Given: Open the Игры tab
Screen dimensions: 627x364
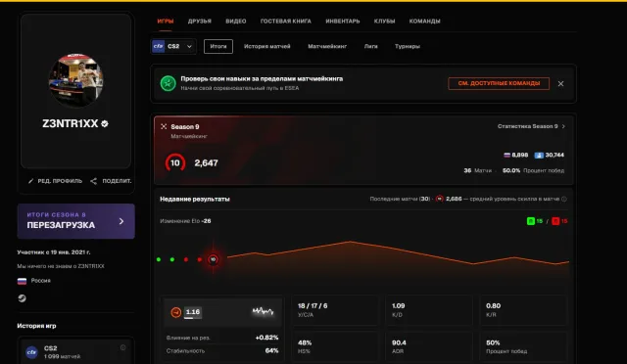Looking at the screenshot, I should pos(166,22).
